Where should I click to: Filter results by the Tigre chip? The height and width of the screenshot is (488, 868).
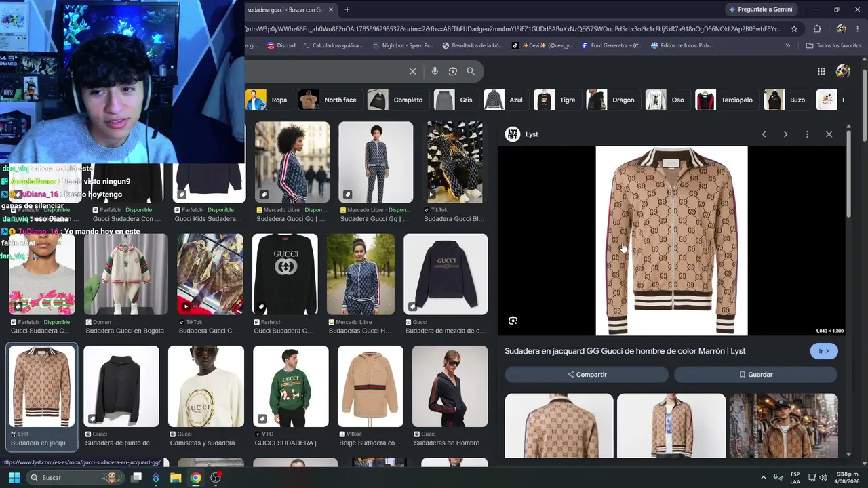tap(556, 100)
